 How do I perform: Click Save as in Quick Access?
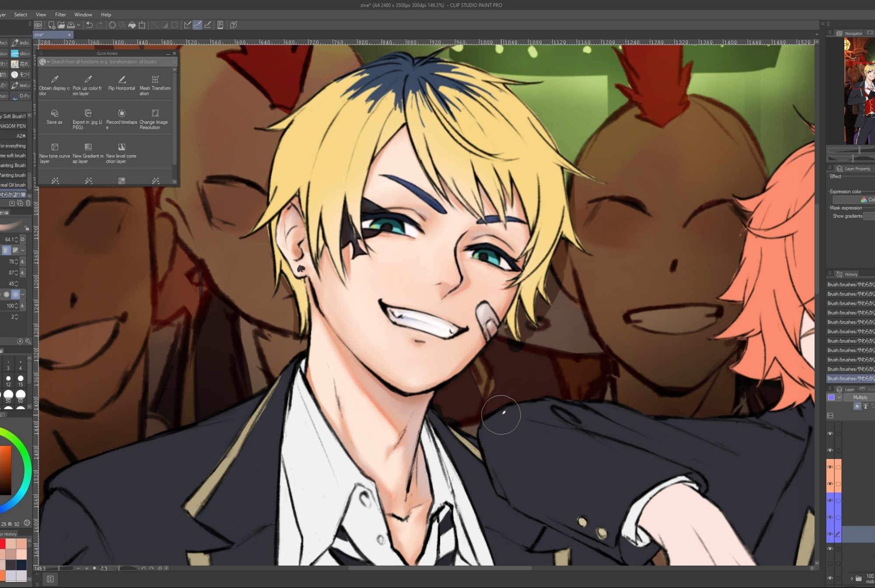point(54,117)
